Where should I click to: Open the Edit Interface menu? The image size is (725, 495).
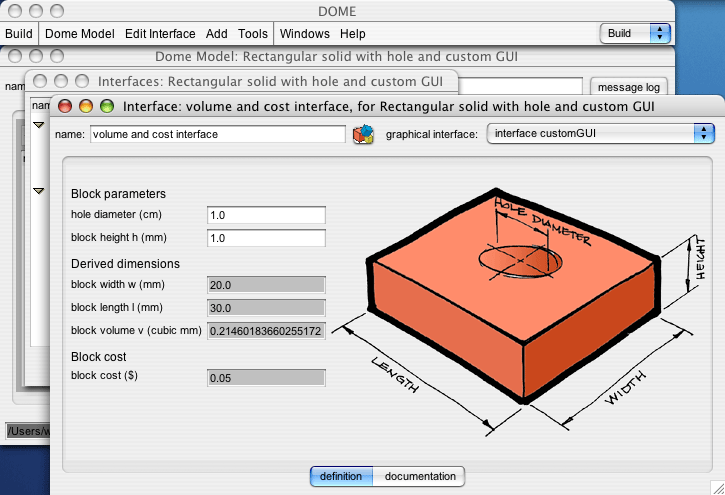[x=160, y=34]
